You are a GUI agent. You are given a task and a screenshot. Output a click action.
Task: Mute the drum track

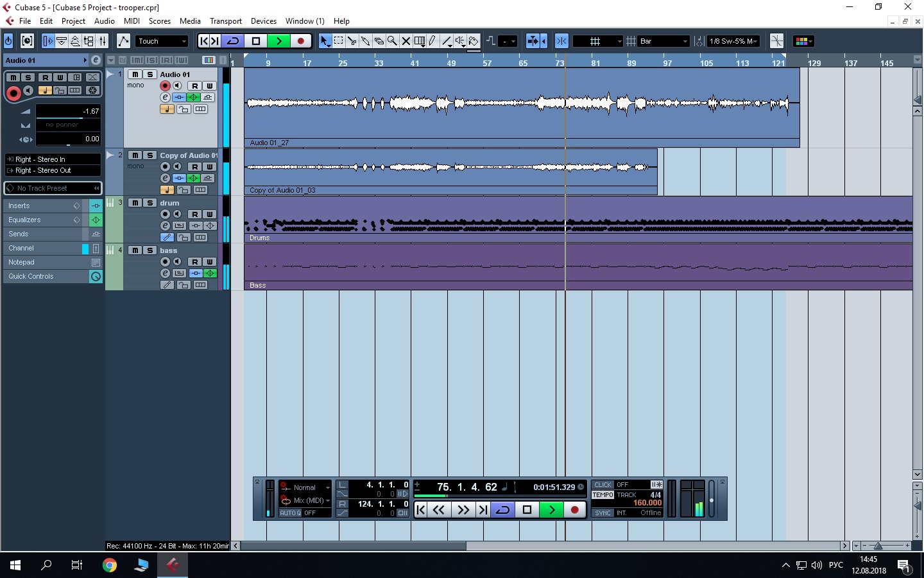[x=135, y=203]
